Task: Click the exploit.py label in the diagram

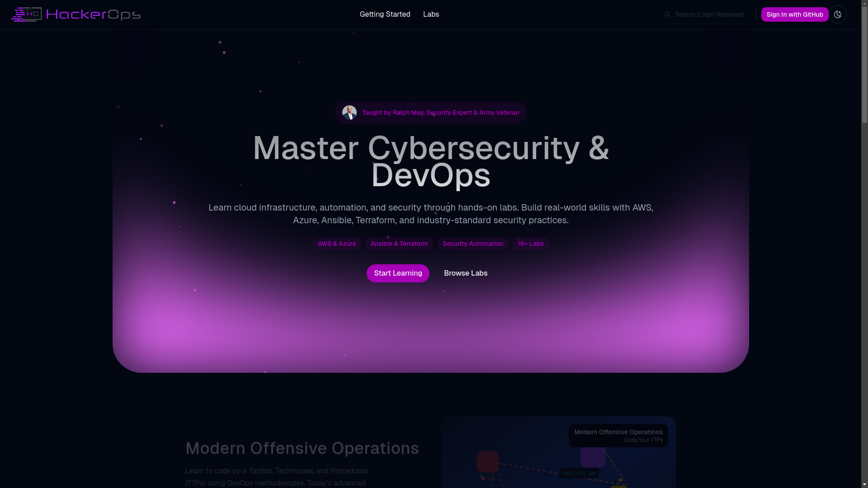Action: [x=579, y=473]
